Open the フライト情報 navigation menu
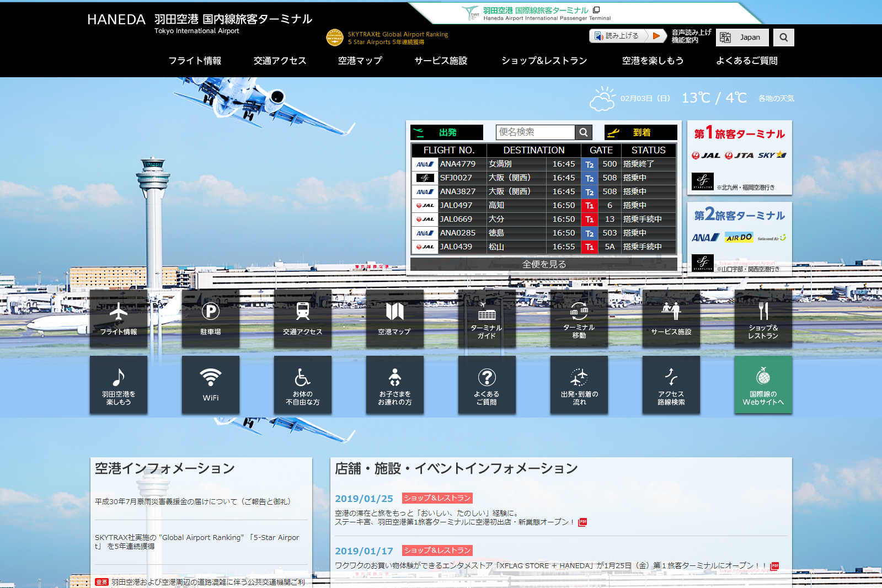Viewport: 882px width, 588px height. (x=195, y=61)
